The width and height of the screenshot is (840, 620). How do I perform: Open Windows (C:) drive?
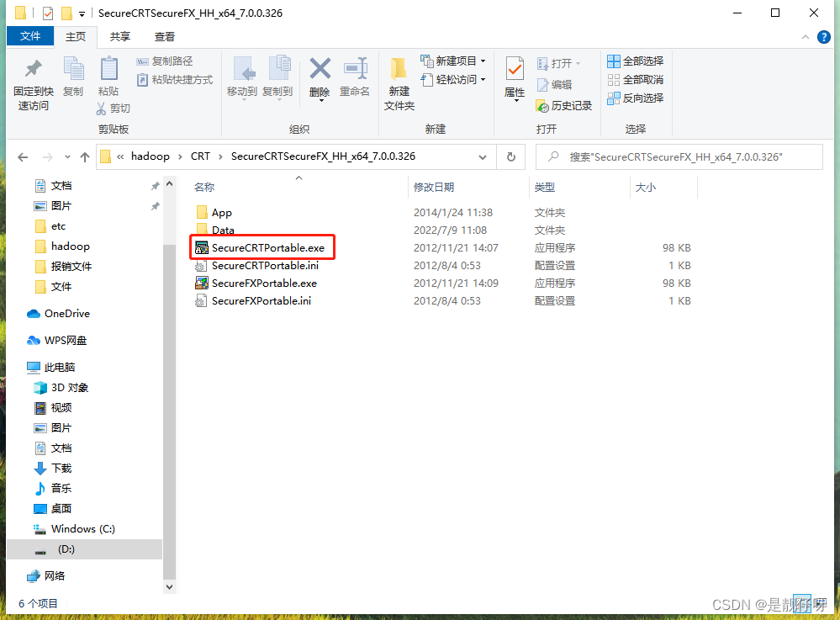82,529
